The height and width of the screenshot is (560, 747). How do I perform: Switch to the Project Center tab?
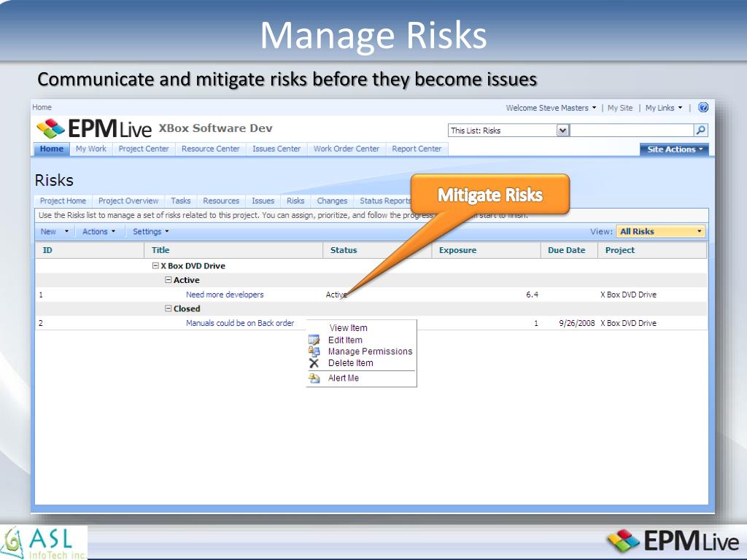[144, 149]
